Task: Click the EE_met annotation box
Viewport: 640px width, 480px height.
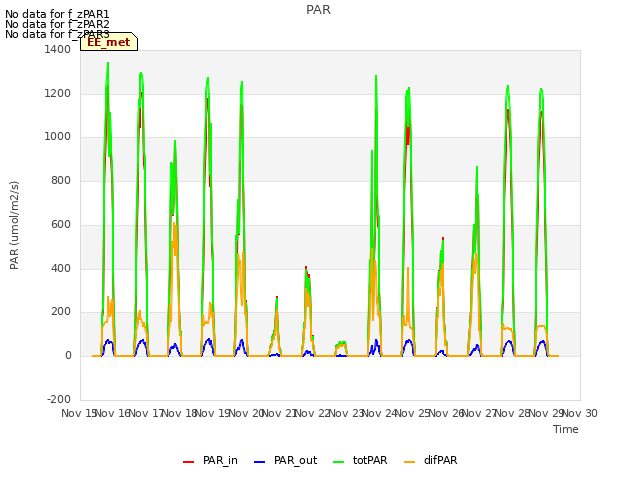Action: point(109,42)
